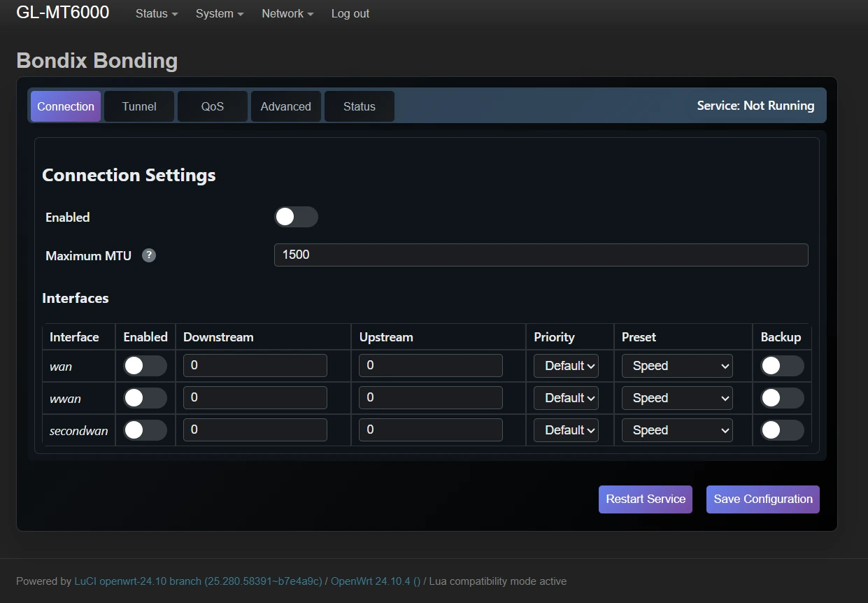The image size is (868, 603).
Task: Open the Preset dropdown for secondwan
Action: point(677,430)
